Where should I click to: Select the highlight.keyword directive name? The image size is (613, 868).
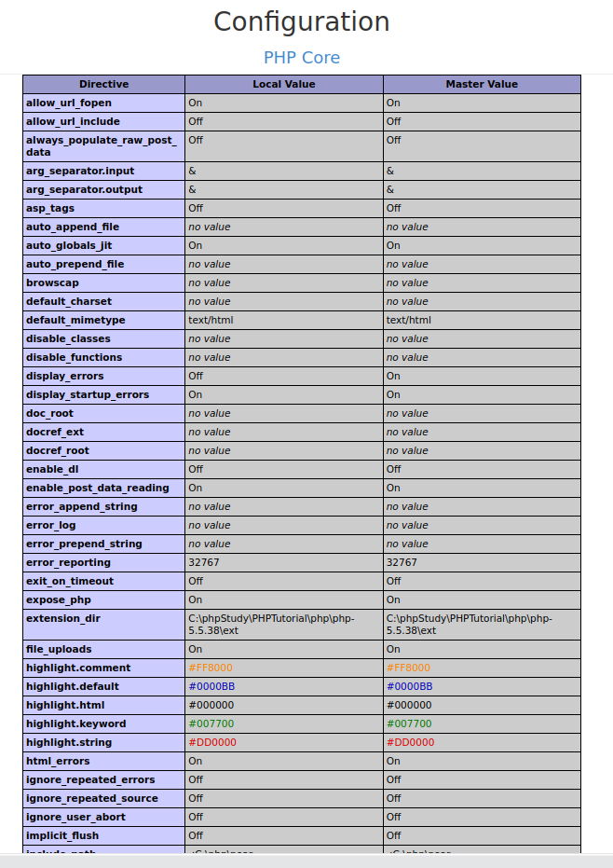[x=75, y=724]
